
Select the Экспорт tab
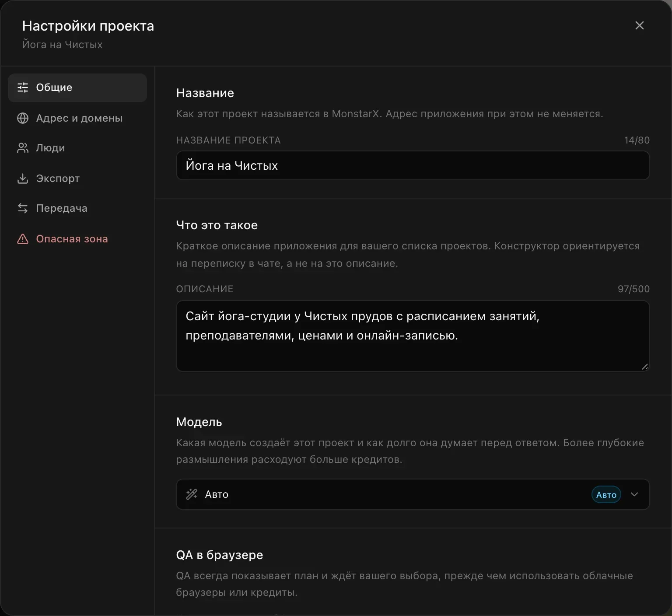77,178
